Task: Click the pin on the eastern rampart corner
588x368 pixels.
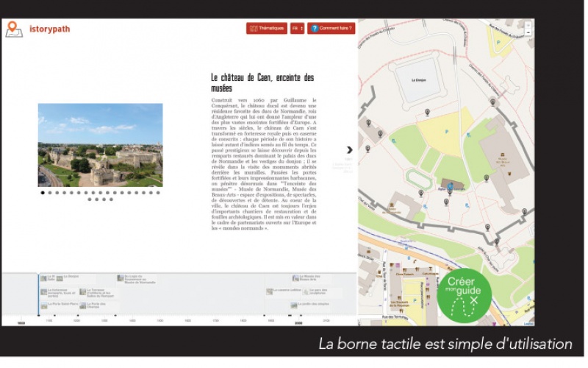Action: (525, 212)
